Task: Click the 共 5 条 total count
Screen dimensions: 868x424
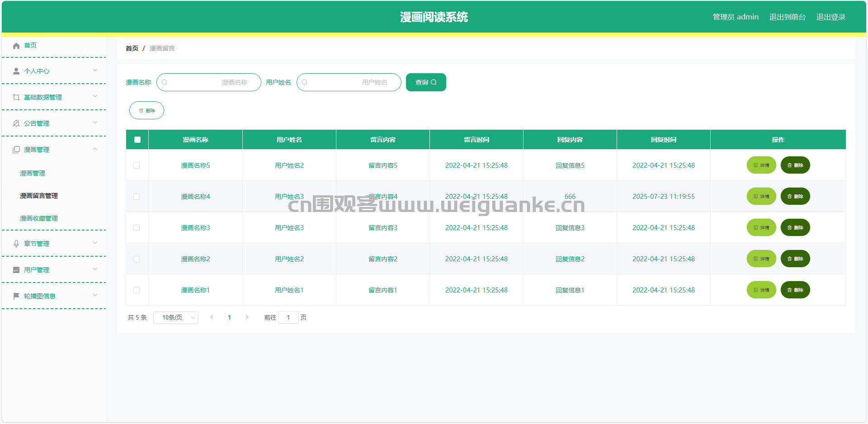Action: 137,317
